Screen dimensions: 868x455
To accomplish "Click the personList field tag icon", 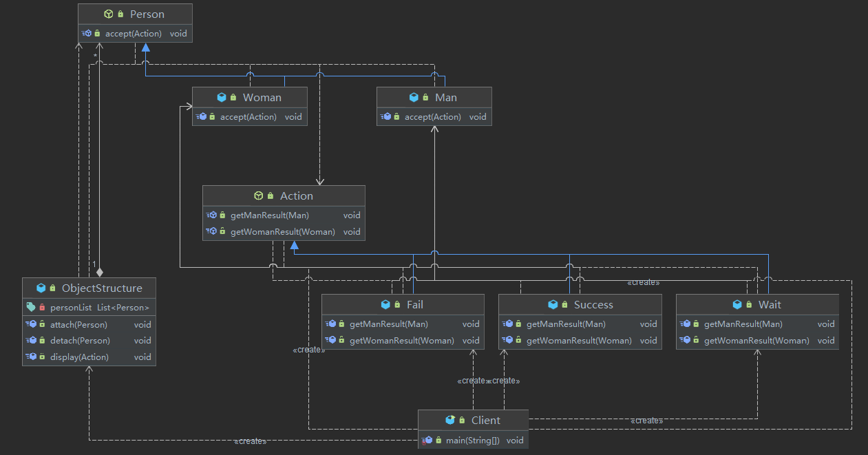I will [x=30, y=308].
